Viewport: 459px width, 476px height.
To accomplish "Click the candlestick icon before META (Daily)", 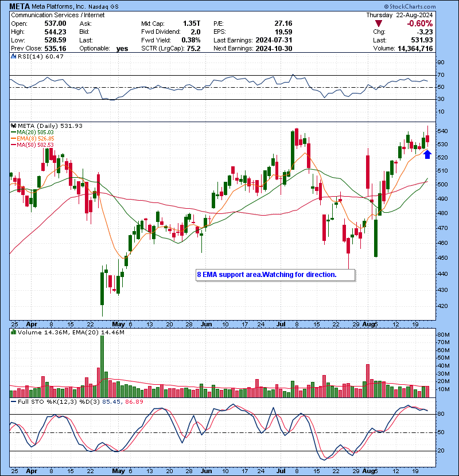I will 13,126.
